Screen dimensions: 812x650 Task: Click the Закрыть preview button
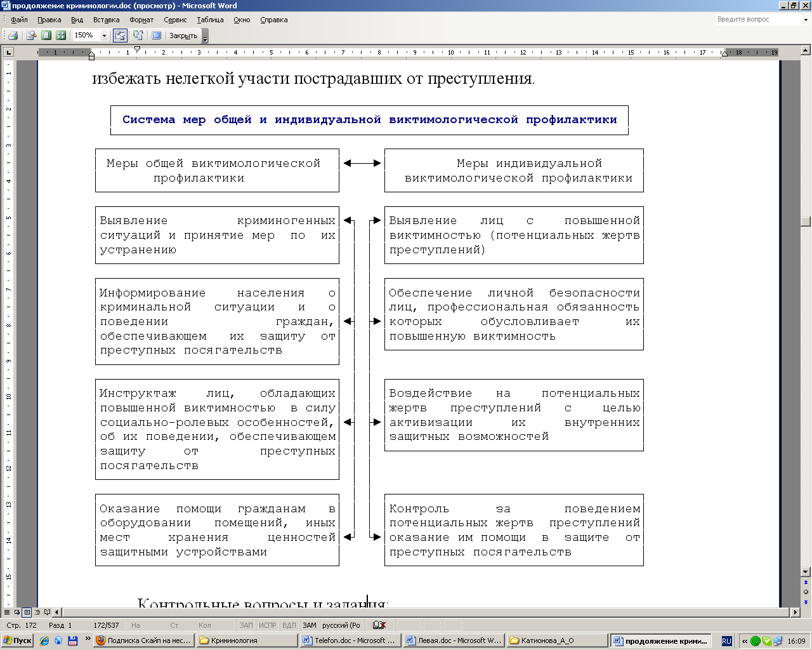[x=183, y=36]
